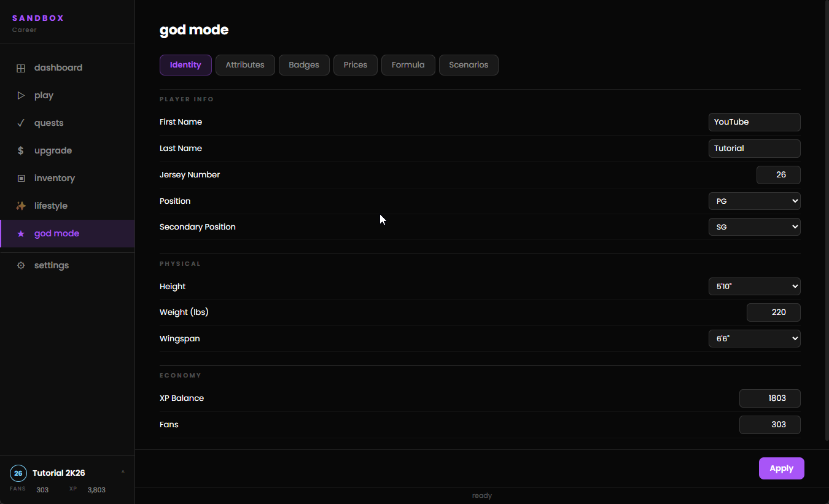829x504 pixels.
Task: Open the Wingspan dropdown
Action: coord(754,338)
